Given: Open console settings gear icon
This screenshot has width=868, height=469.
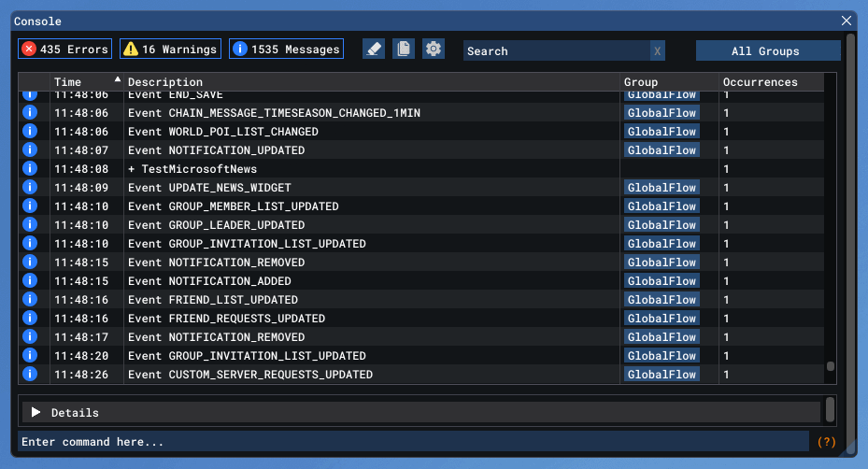Looking at the screenshot, I should [434, 49].
